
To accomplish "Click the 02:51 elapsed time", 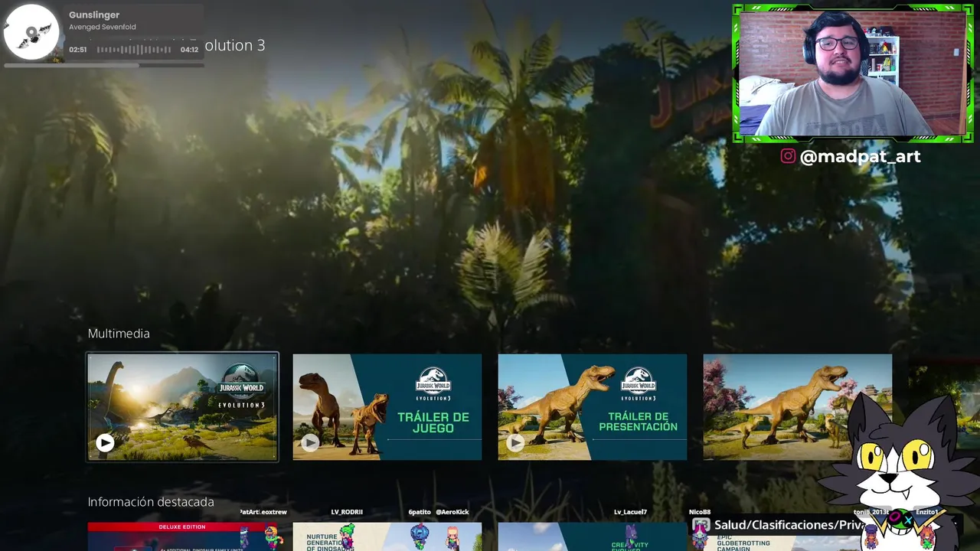I will pos(77,50).
